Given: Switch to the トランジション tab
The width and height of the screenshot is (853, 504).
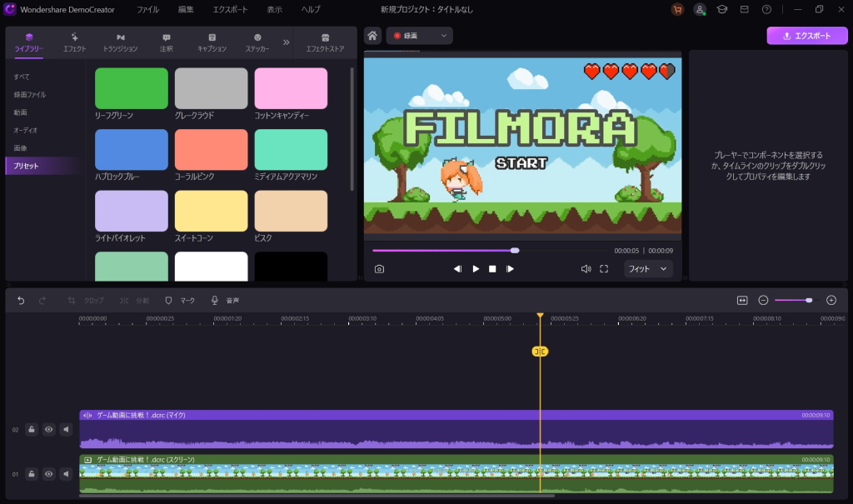Looking at the screenshot, I should 121,42.
